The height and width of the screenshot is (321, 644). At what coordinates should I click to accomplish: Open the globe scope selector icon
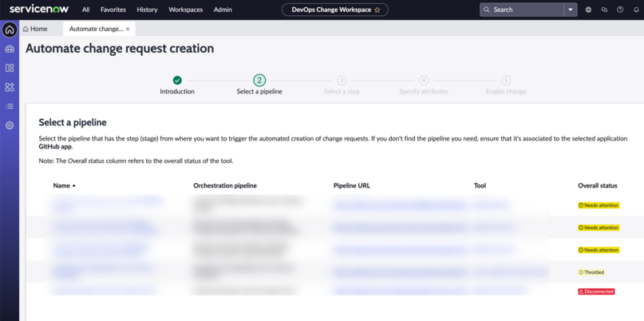coord(588,10)
